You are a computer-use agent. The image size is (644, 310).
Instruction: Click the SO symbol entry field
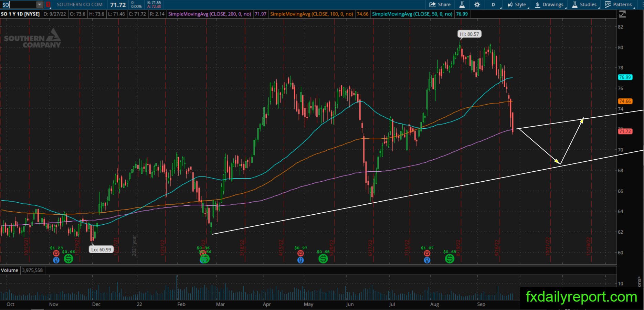(19, 4)
